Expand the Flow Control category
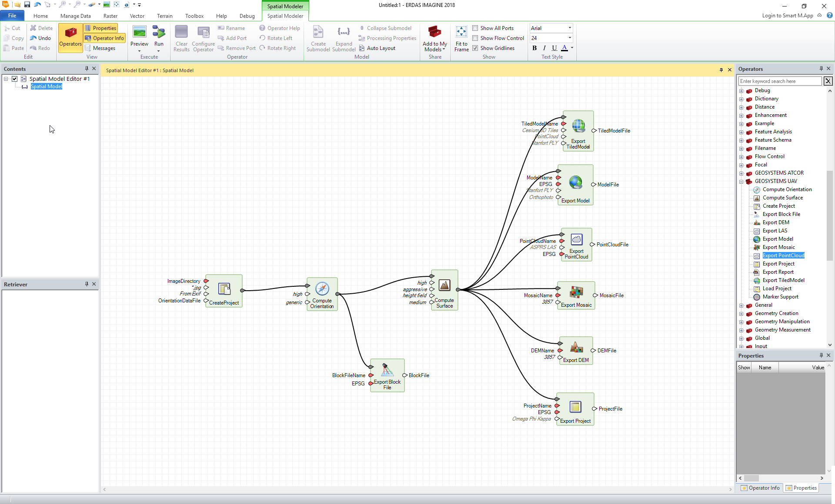This screenshot has width=835, height=504. (741, 156)
